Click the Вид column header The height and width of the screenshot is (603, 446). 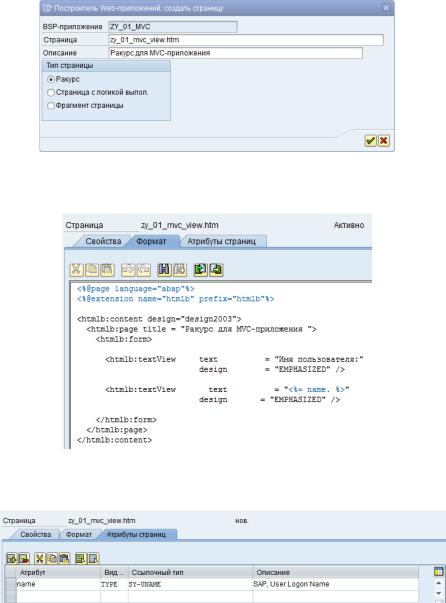(114, 572)
